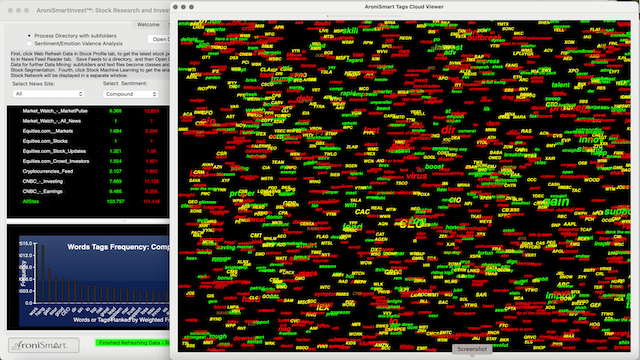The height and width of the screenshot is (360, 640).
Task: Click the tallest frequency chart bar
Action: [43, 273]
